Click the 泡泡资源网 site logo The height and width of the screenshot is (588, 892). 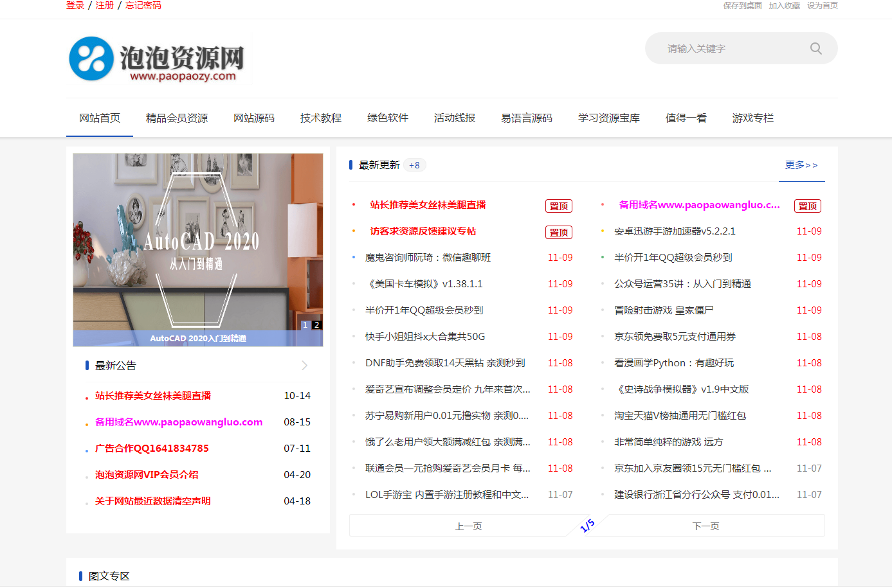(156, 59)
